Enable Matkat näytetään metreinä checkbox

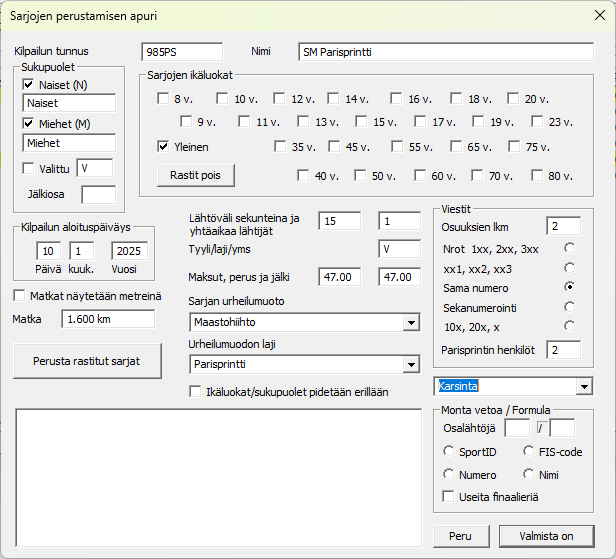click(x=20, y=295)
